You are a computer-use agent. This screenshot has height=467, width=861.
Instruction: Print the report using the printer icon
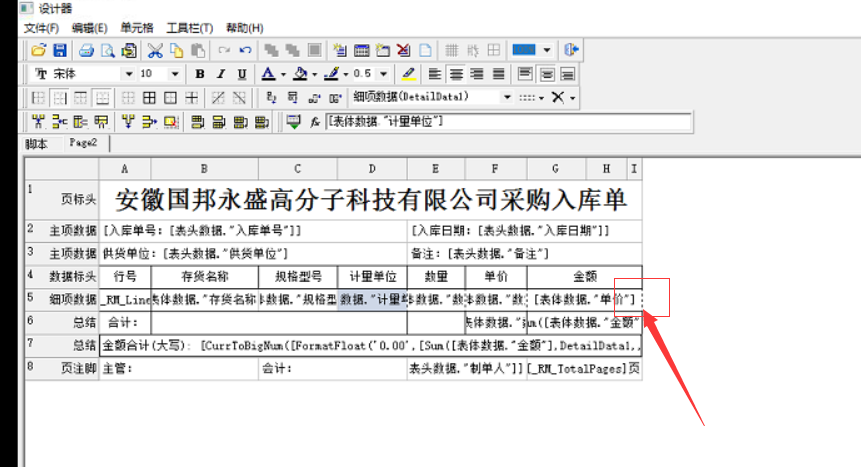86,51
